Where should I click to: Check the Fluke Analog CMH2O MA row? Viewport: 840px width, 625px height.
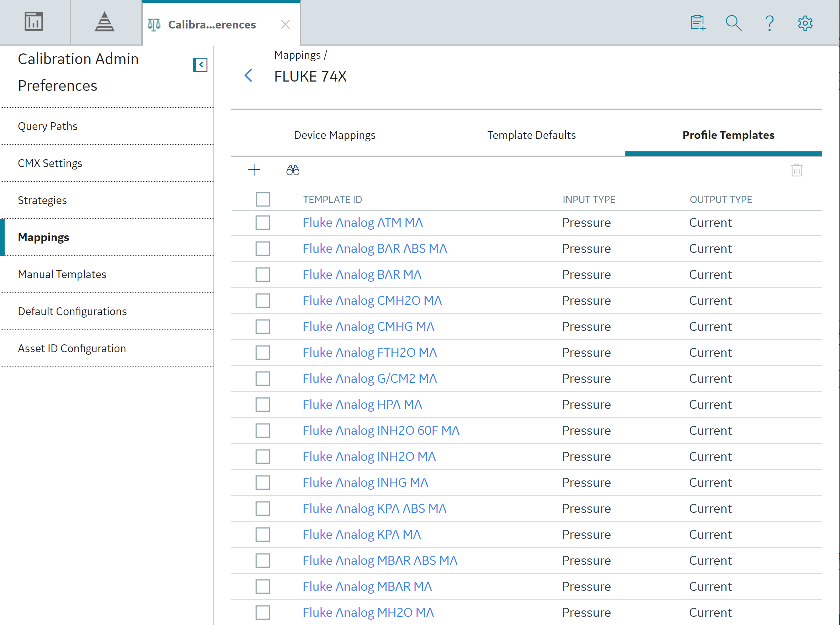point(262,301)
